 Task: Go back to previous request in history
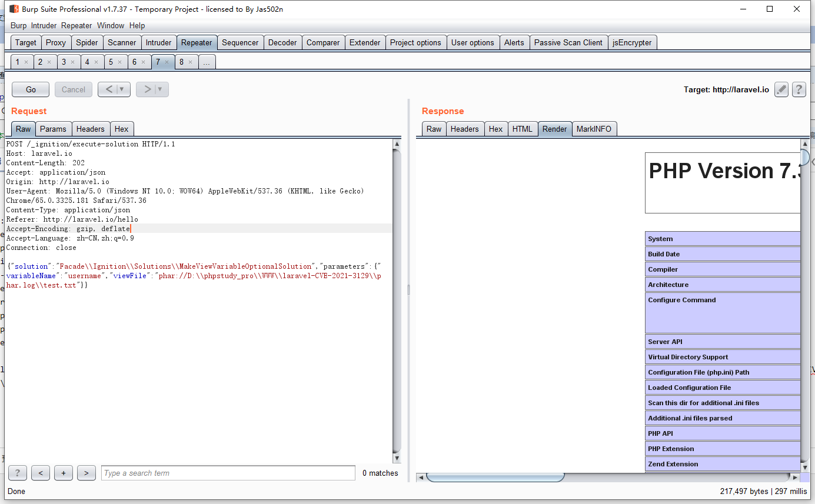tap(108, 89)
